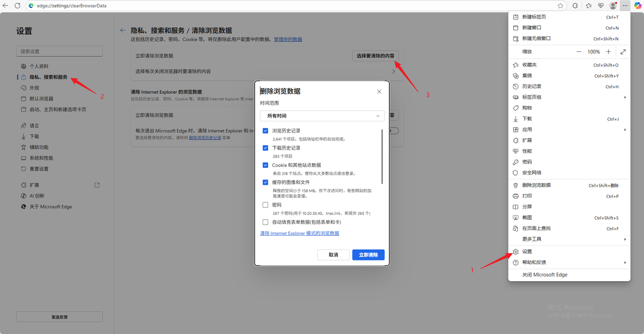
Task: Open 默认浏览器 in the settings sidebar
Action: click(42, 99)
